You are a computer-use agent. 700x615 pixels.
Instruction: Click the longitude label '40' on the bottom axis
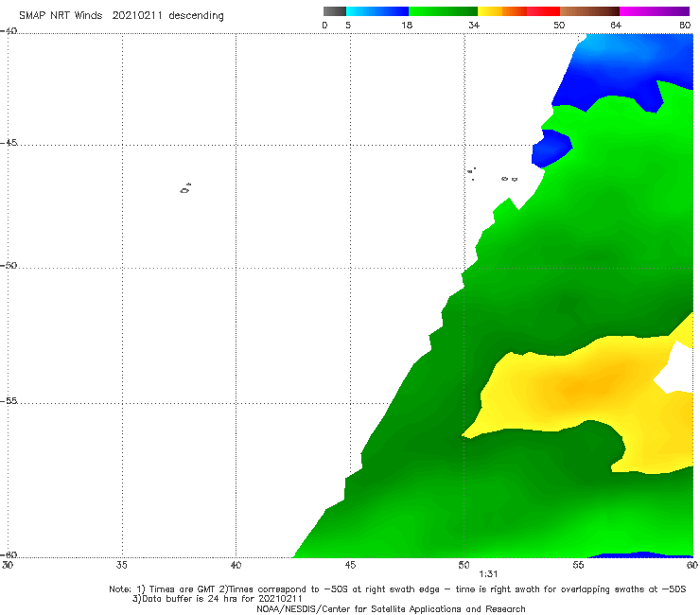[236, 566]
